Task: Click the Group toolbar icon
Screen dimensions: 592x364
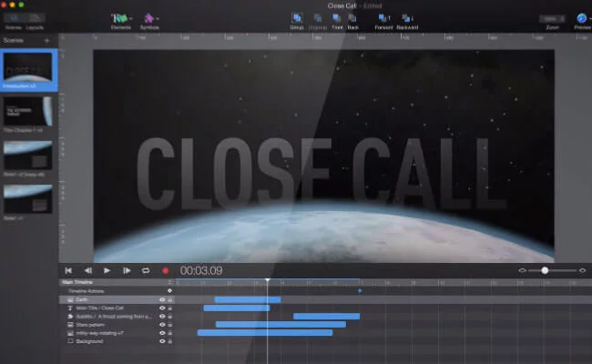Action: (297, 18)
